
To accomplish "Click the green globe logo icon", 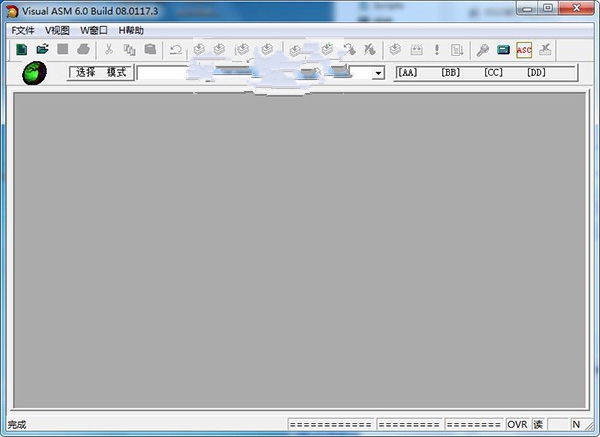I will [34, 73].
